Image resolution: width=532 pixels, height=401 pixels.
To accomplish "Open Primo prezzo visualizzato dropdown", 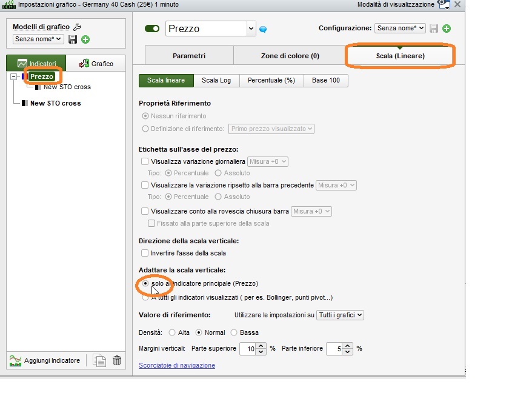I will click(x=271, y=129).
